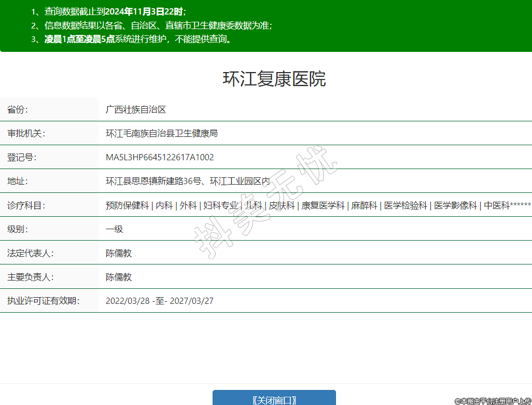Select name in the 主要负责人 row
This screenshot has width=532, height=405.
coord(119,277)
